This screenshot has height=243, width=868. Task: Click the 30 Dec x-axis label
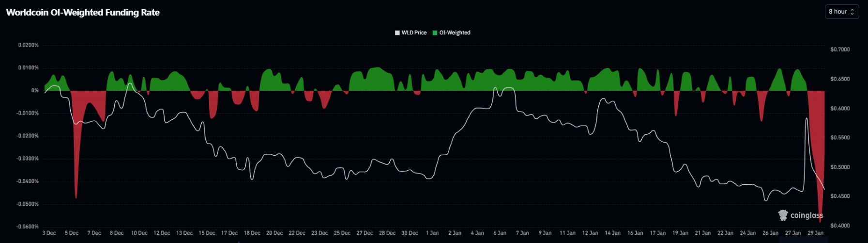pos(410,233)
